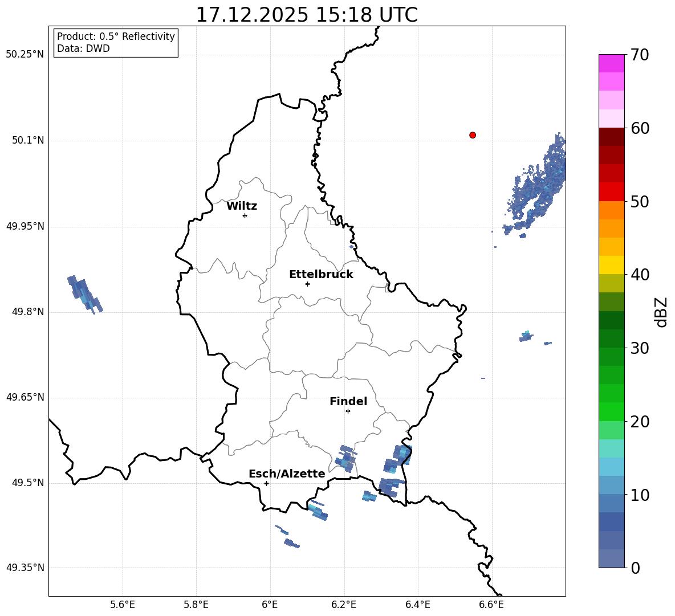Viewport: 675px width, 616px height.
Task: Click the colorbar tick label 20
Action: (640, 422)
